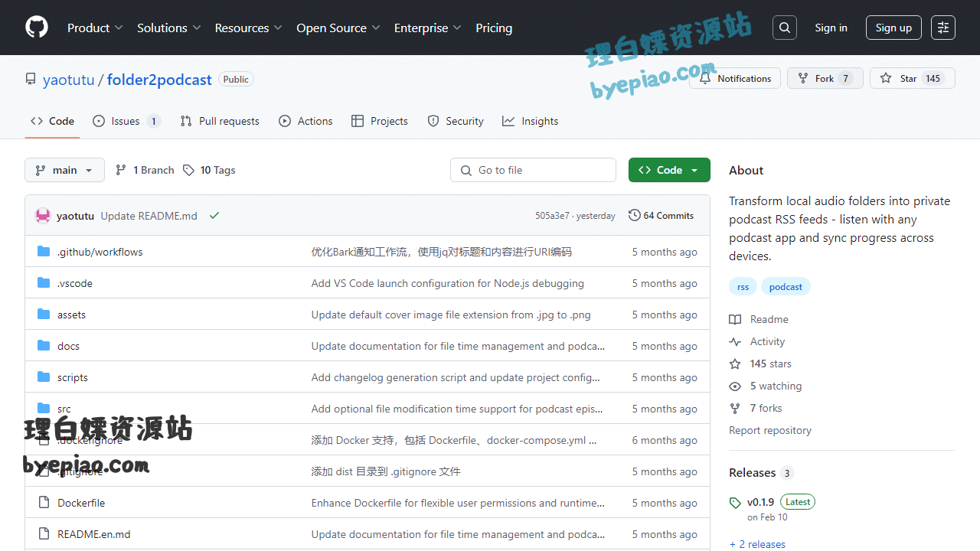The height and width of the screenshot is (551, 980).
Task: Switch to the Security tab
Action: 456,121
